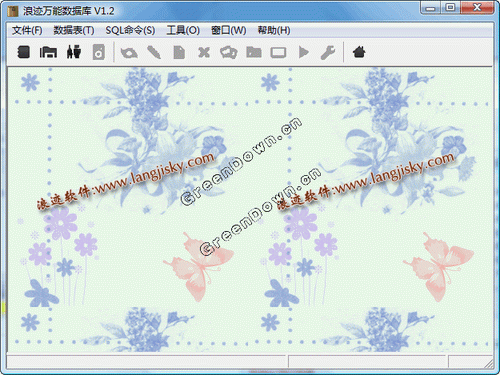Open the 数据表(T) menu
500x375 pixels.
tap(74, 30)
